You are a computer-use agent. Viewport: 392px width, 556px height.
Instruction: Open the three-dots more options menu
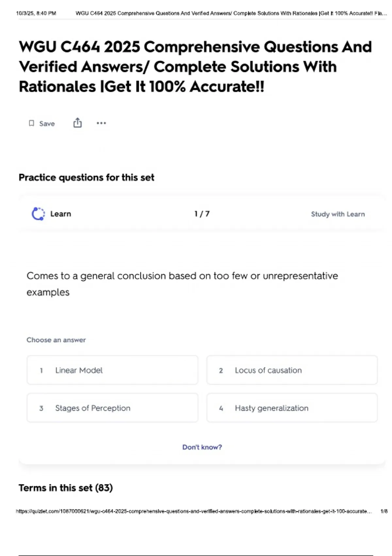[x=101, y=123]
